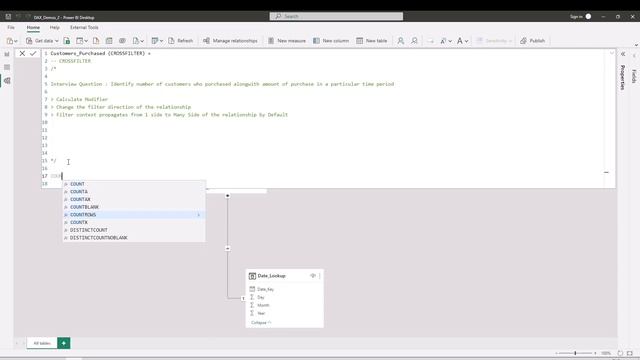Screen dimensions: 640x360
Task: Click the Dataverse source icon
Action: click(122, 41)
